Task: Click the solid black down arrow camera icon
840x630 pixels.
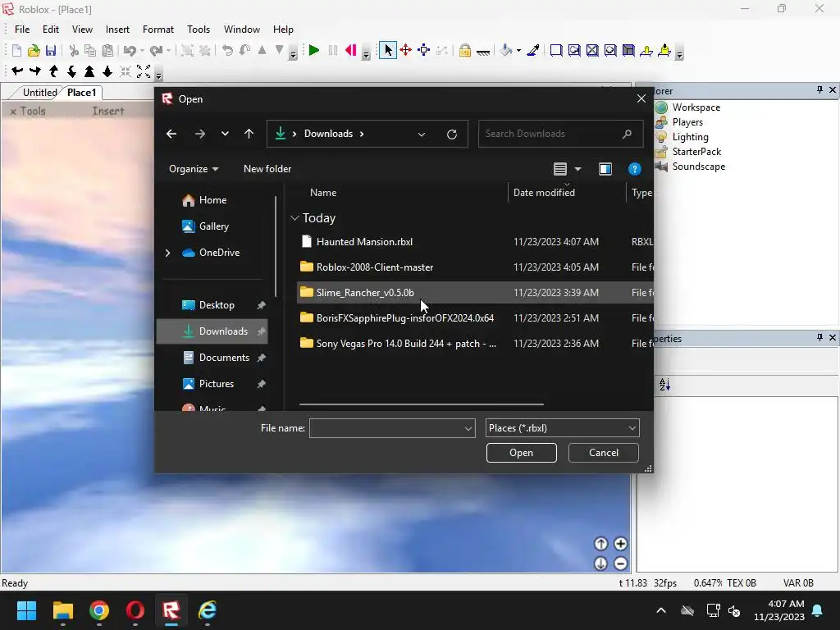Action: [x=107, y=71]
